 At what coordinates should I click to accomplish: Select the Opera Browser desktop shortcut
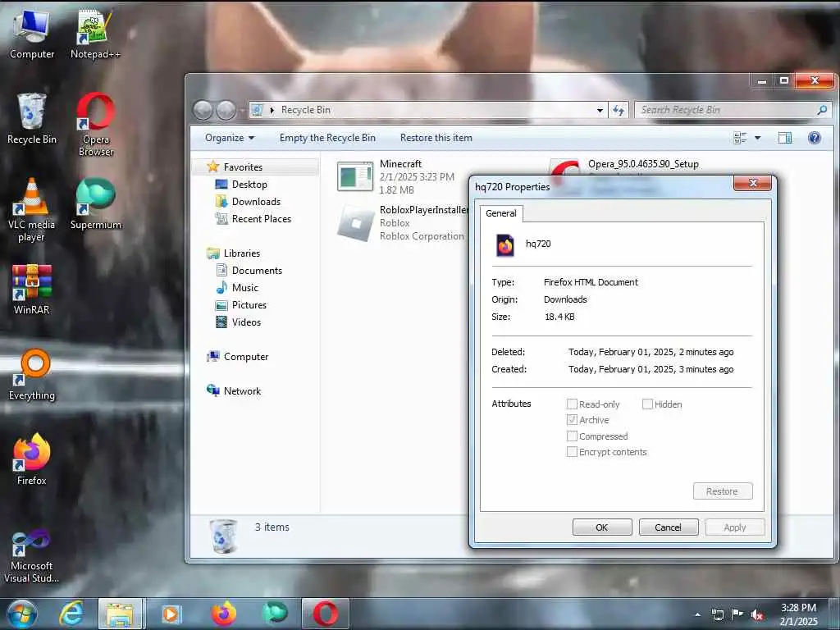pyautogui.click(x=95, y=125)
